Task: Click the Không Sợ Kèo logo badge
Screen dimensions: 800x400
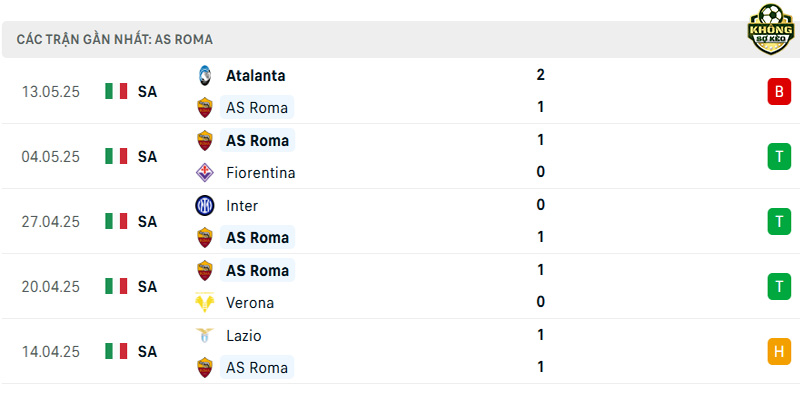Action: click(x=771, y=30)
